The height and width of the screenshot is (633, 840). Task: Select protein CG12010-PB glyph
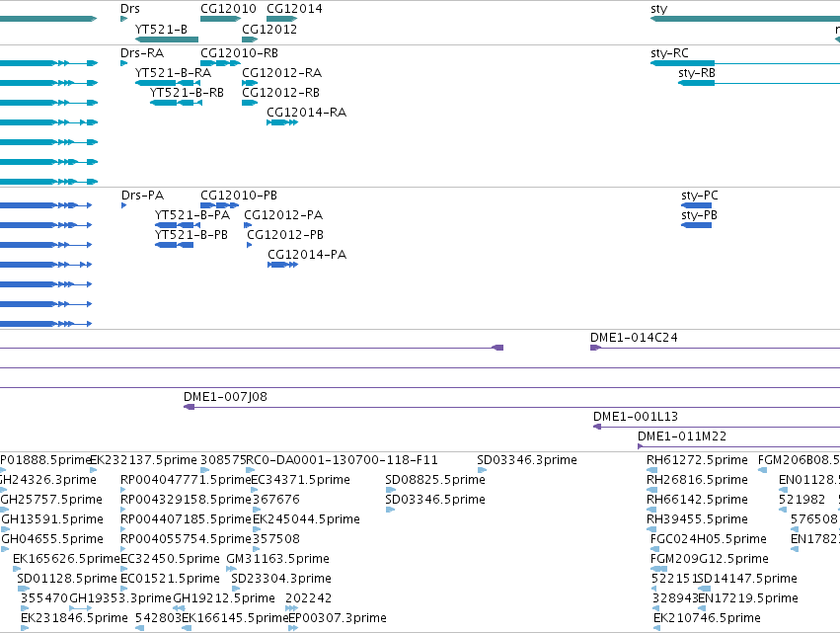pyautogui.click(x=220, y=205)
